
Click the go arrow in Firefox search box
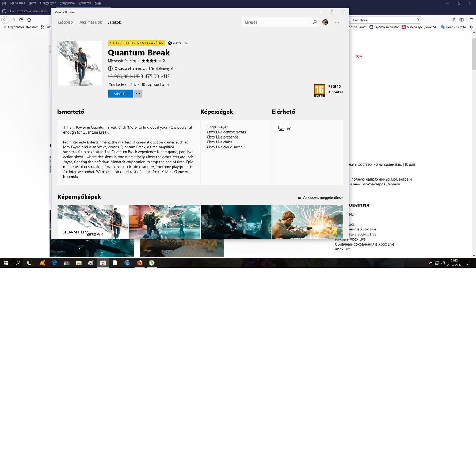(x=417, y=20)
